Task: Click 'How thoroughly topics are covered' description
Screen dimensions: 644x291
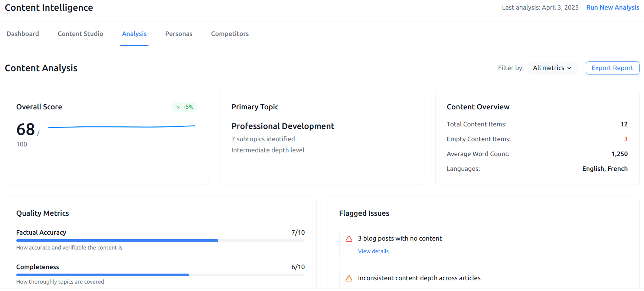Action: click(60, 282)
